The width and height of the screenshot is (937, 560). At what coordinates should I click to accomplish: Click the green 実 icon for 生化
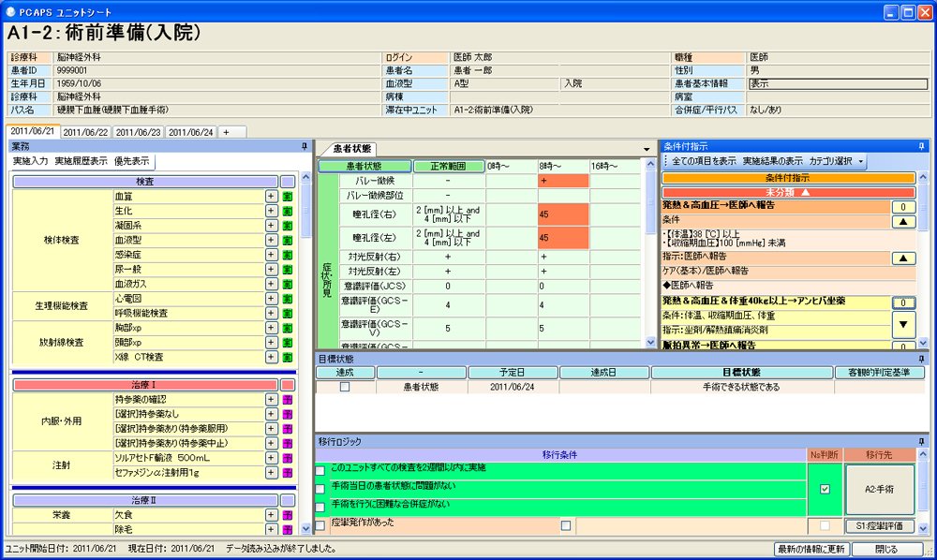click(x=288, y=211)
